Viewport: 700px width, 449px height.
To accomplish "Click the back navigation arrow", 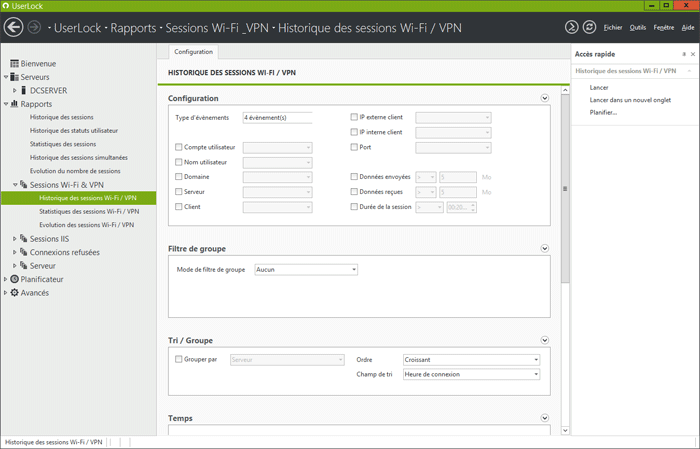I will (13, 27).
